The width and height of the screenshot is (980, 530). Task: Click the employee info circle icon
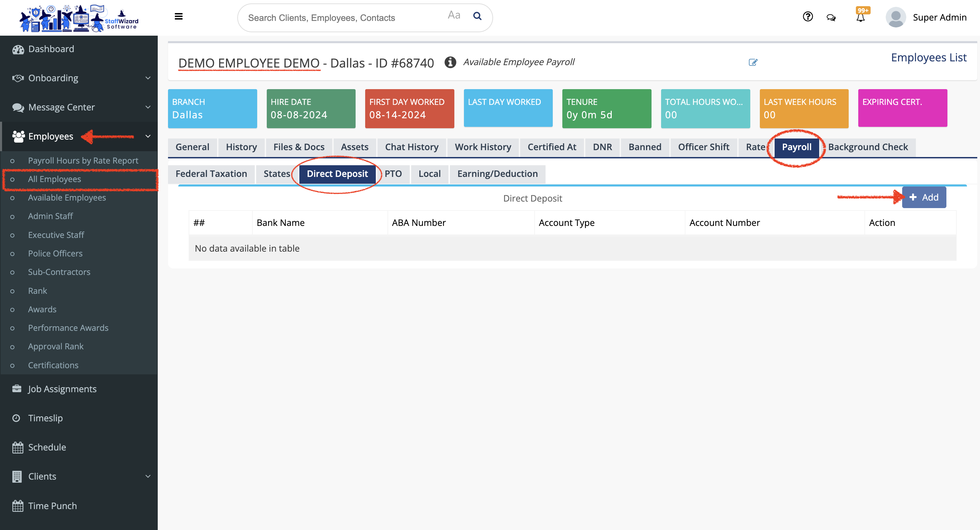[x=450, y=62]
